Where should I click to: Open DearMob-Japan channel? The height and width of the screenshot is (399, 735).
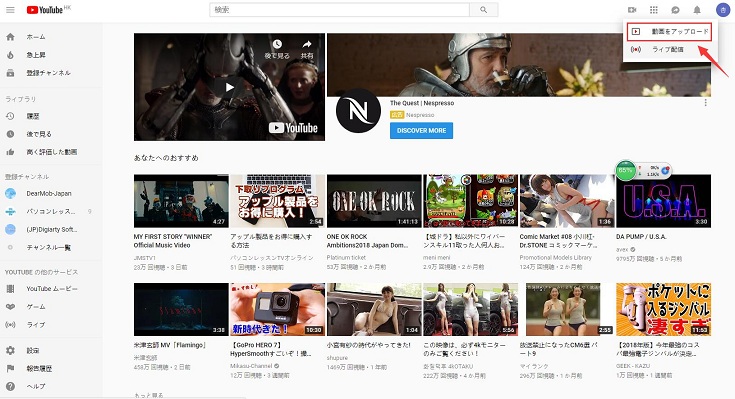point(52,193)
